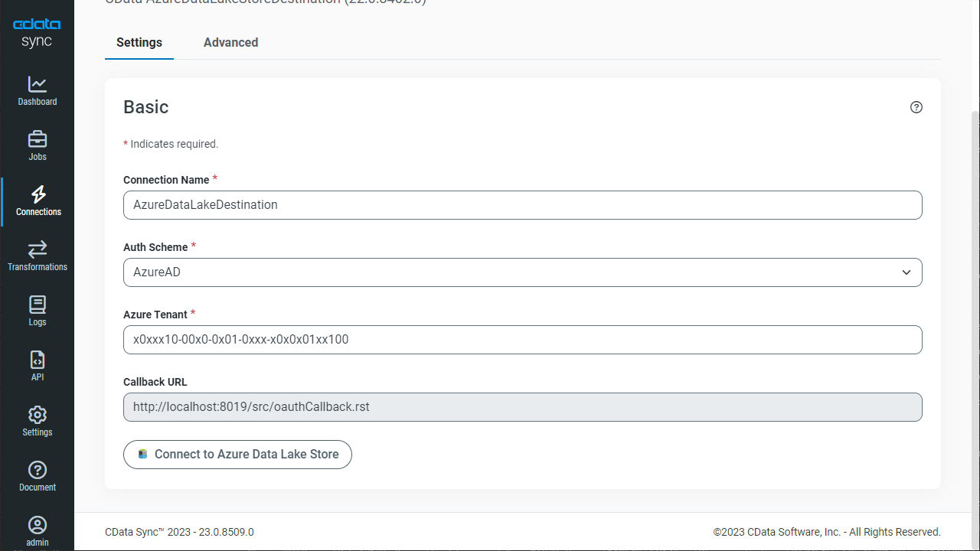The height and width of the screenshot is (551, 980).
Task: Open the Jobs briefcase icon
Action: [37, 139]
